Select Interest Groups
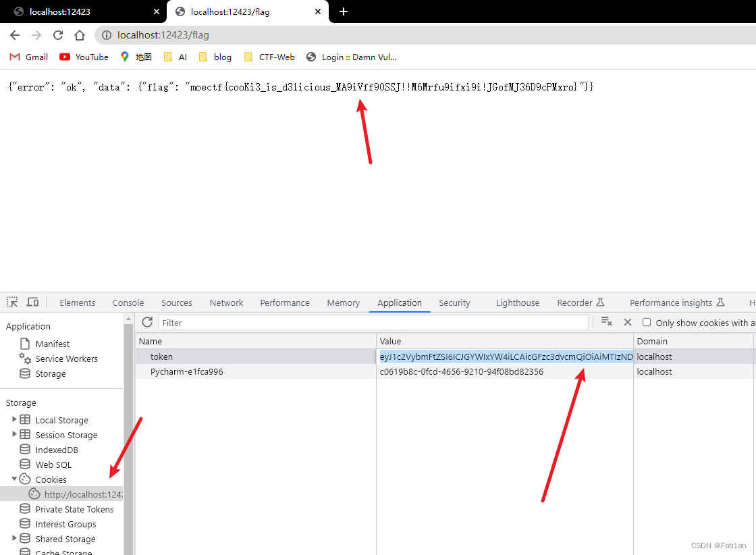756x555 pixels. point(65,524)
